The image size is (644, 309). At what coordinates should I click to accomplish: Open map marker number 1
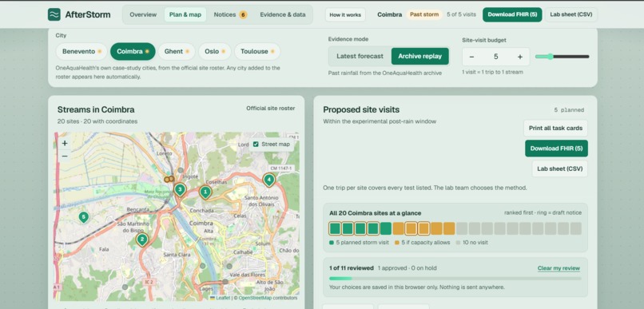click(205, 192)
